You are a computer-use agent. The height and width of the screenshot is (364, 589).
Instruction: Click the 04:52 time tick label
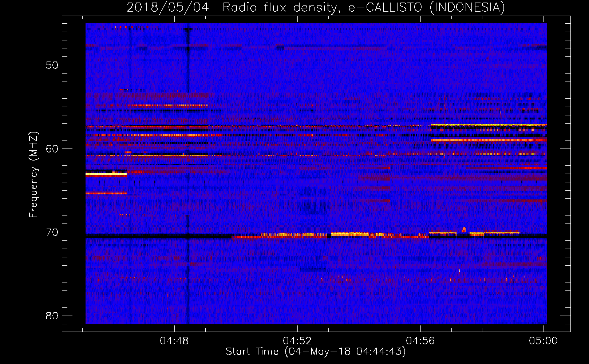297,341
